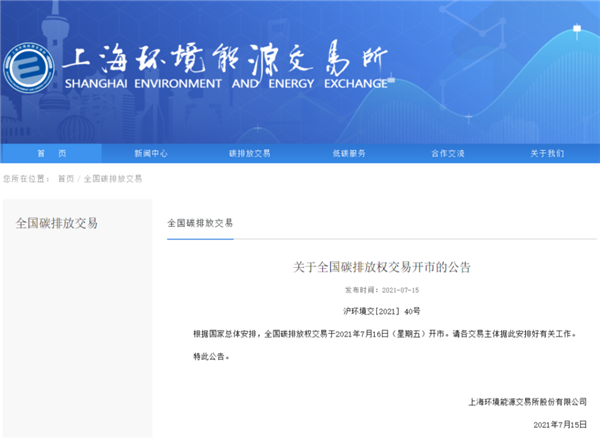
Task: Click the 特此公告 line
Action: tap(211, 357)
